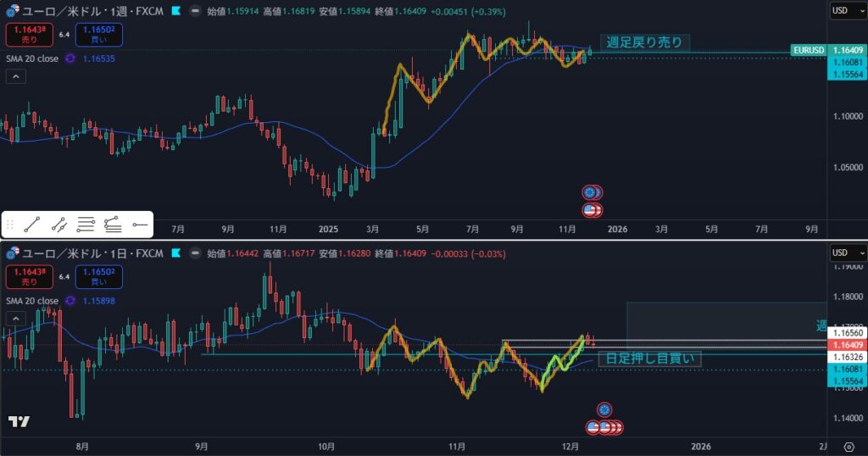Open USD currency dropdown on weekly chart
Screen dimensions: 868x456
coord(848,11)
